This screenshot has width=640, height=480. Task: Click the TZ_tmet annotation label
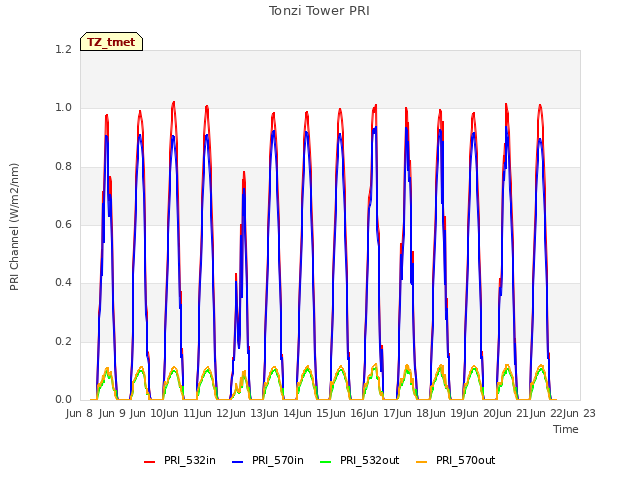point(111,42)
